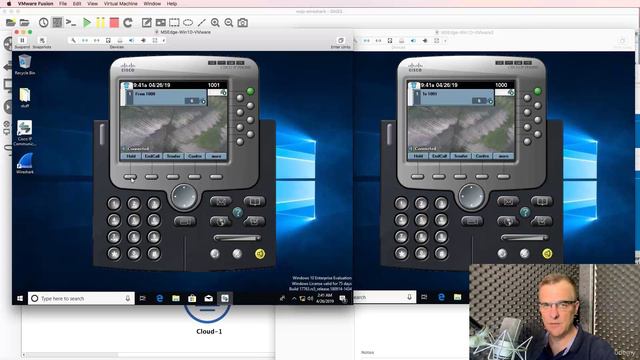Show hidden tray icons chevron in left VM

[294, 298]
